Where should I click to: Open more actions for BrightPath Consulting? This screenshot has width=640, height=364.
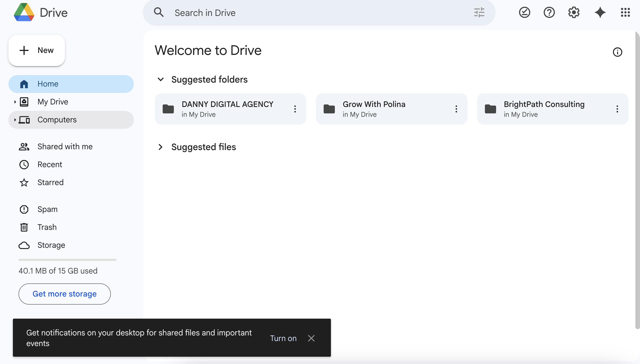click(617, 109)
